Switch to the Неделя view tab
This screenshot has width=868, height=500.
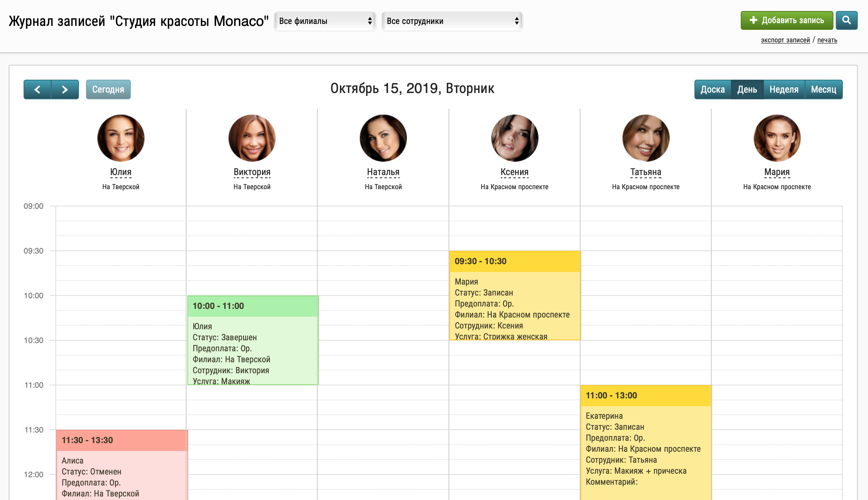tap(784, 89)
